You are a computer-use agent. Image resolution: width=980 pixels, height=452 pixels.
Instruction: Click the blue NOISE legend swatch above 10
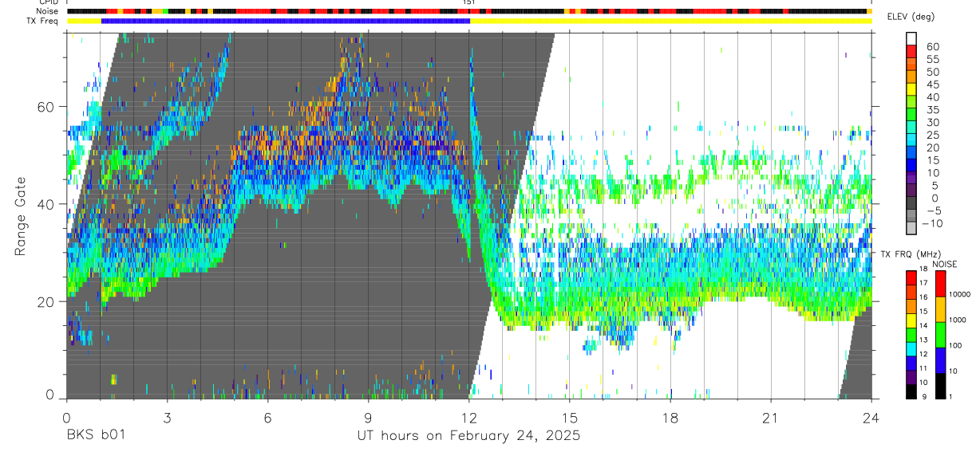point(941,360)
